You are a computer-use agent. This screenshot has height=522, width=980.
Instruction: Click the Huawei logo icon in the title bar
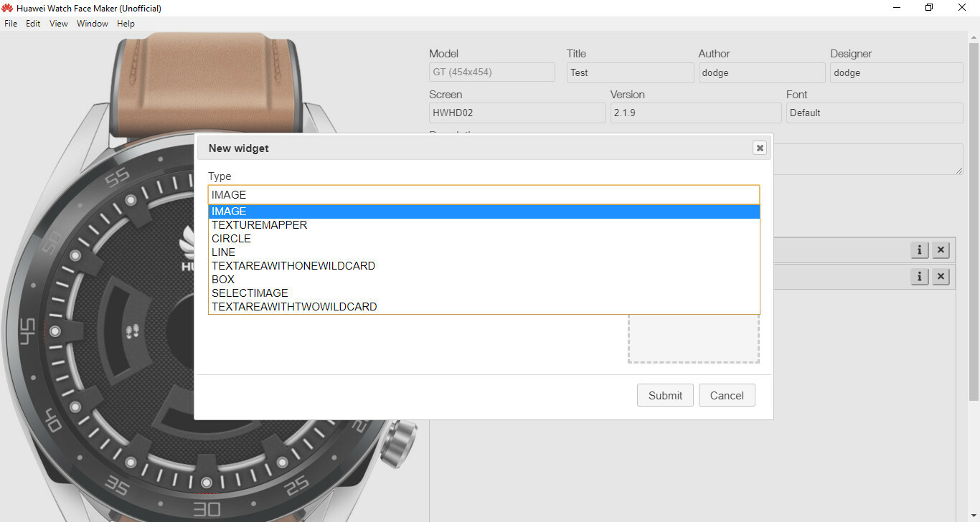(x=8, y=8)
